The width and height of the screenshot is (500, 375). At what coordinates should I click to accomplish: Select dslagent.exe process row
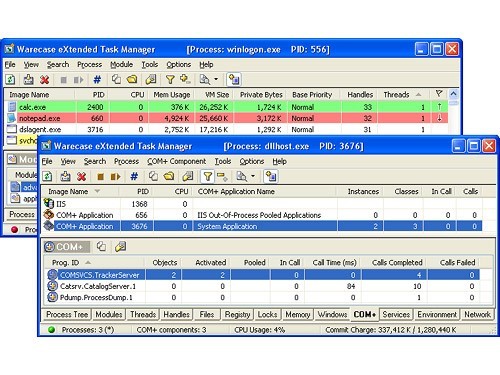tap(227, 129)
